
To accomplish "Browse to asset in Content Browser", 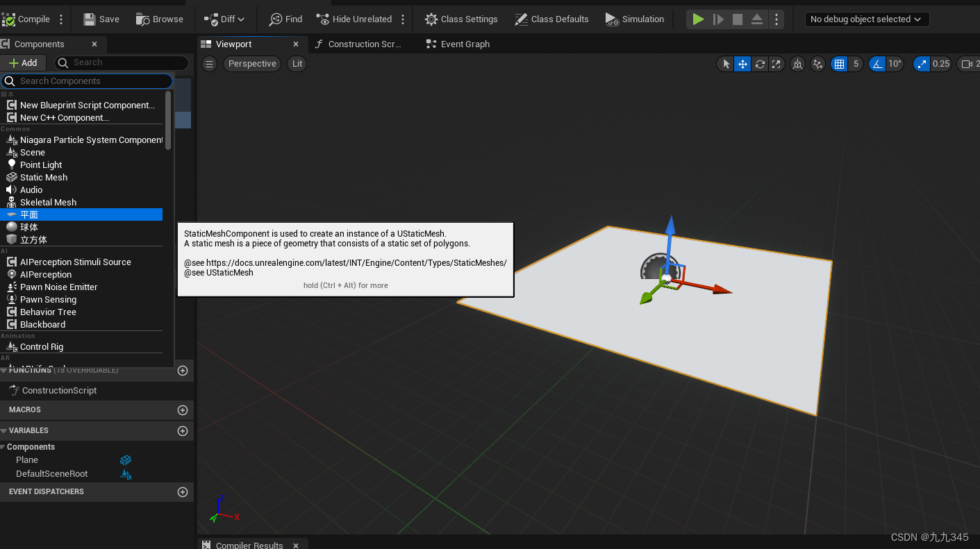I will click(x=160, y=19).
